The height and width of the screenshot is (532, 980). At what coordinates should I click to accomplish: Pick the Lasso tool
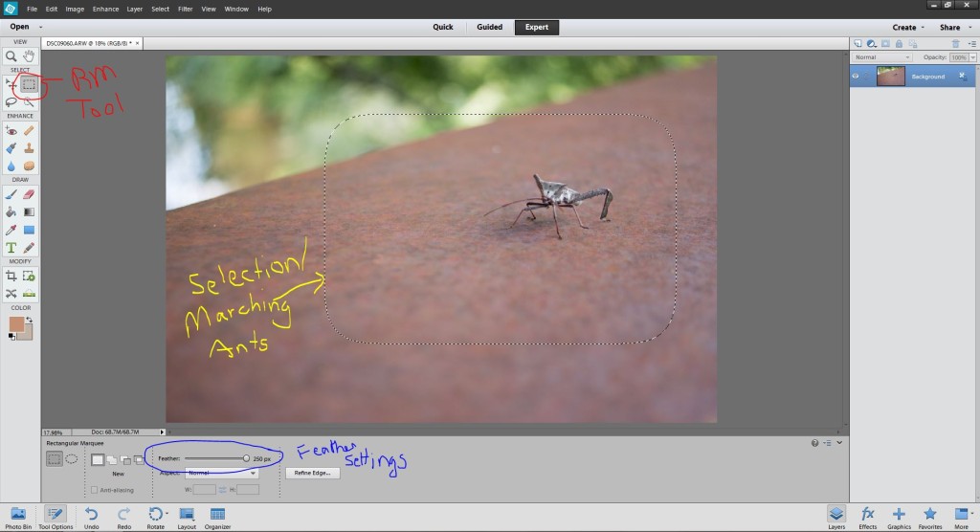(x=11, y=100)
